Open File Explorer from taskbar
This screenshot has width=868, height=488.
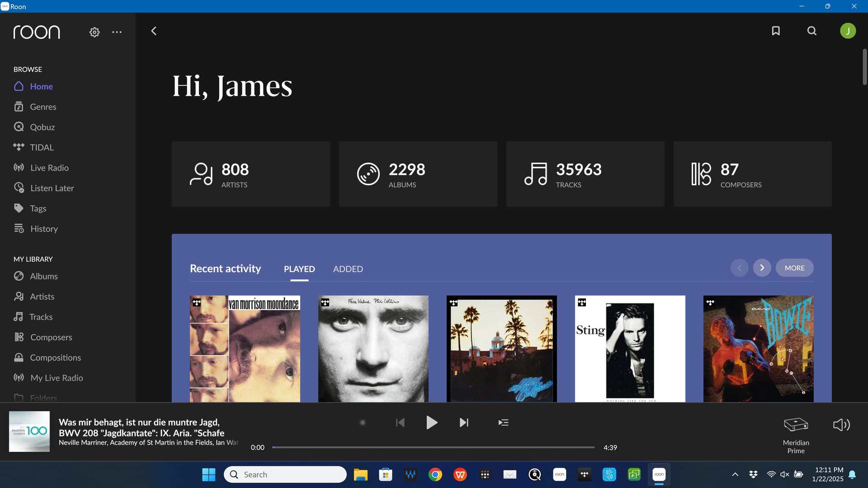pyautogui.click(x=360, y=474)
